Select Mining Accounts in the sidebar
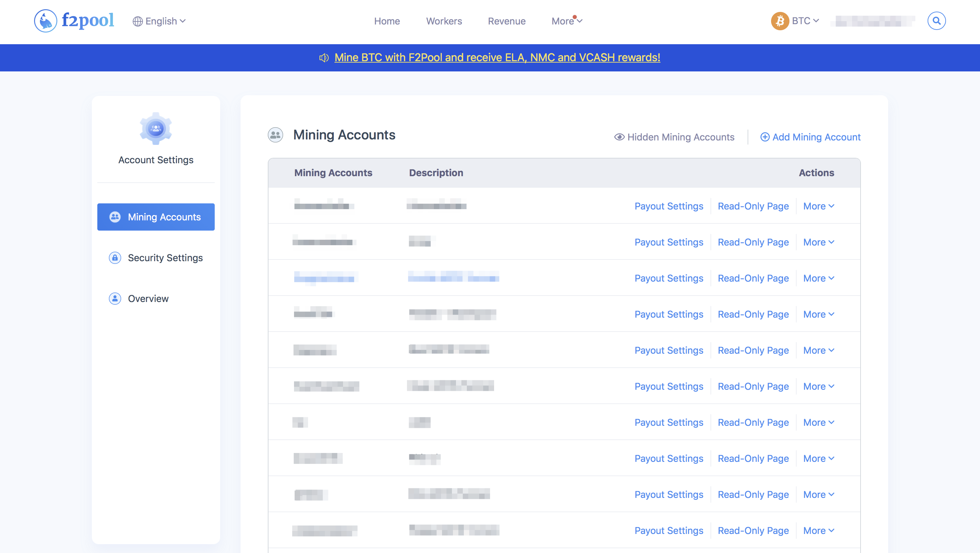This screenshot has height=553, width=980. click(x=156, y=217)
